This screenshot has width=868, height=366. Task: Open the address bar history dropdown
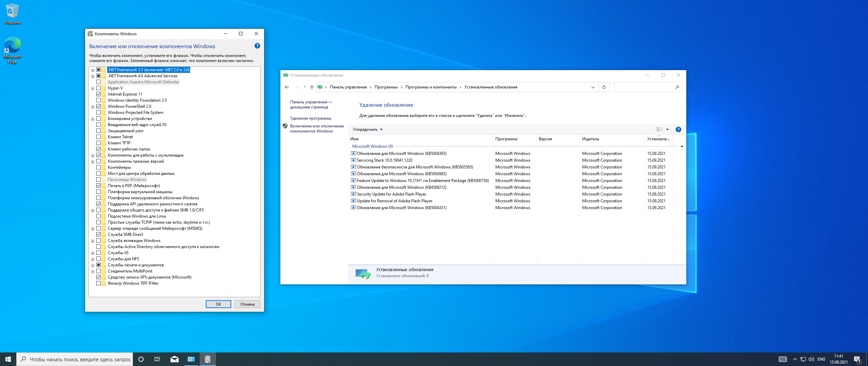tap(593, 87)
